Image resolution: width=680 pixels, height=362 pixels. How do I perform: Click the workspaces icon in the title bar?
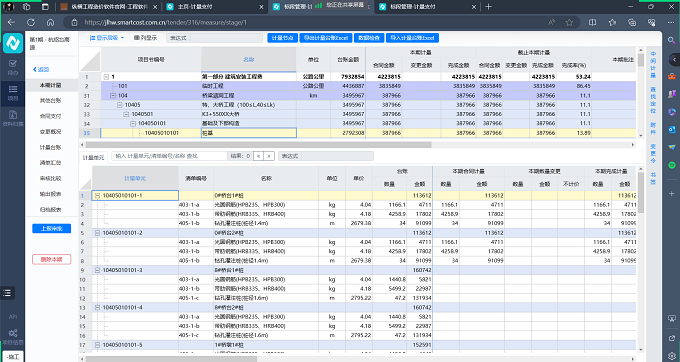pyautogui.click(x=26, y=7)
